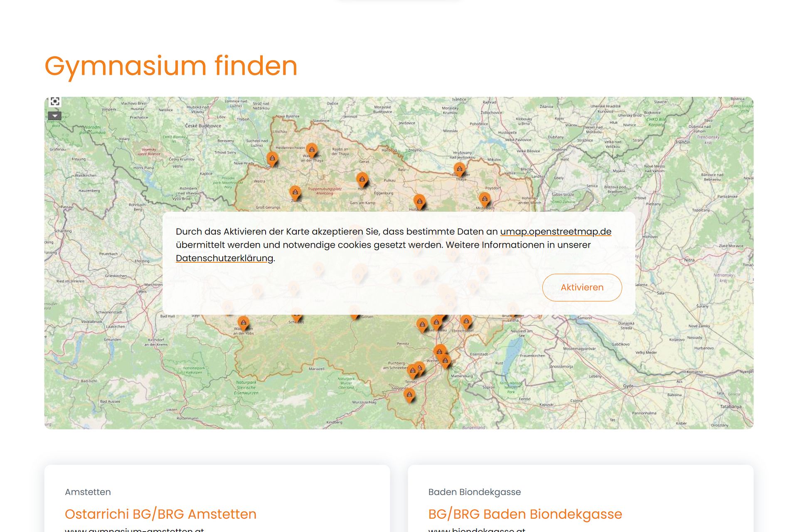Click the Aktivieren button to enable the map
798x532 pixels.
tap(581, 287)
